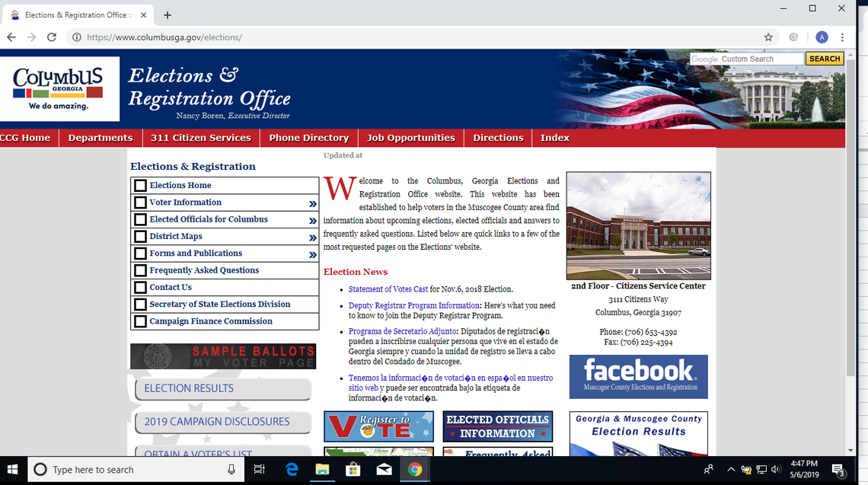868x485 pixels.
Task: Switch to the Elections & Registration Office tab
Action: point(76,14)
